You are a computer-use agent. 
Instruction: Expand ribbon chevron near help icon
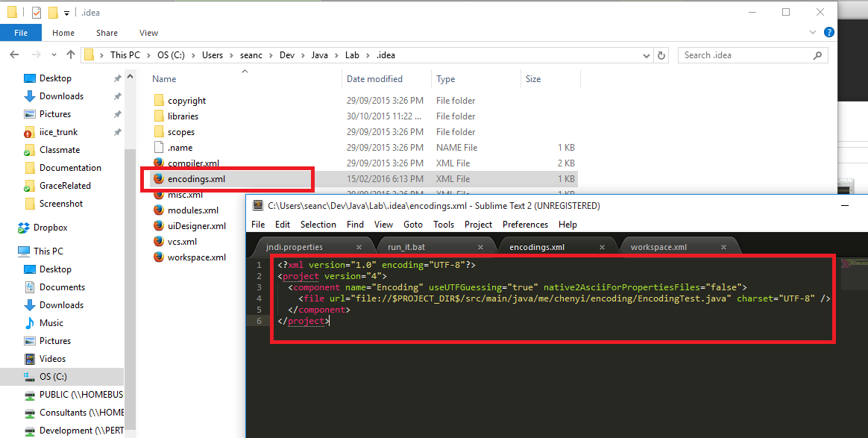(813, 32)
